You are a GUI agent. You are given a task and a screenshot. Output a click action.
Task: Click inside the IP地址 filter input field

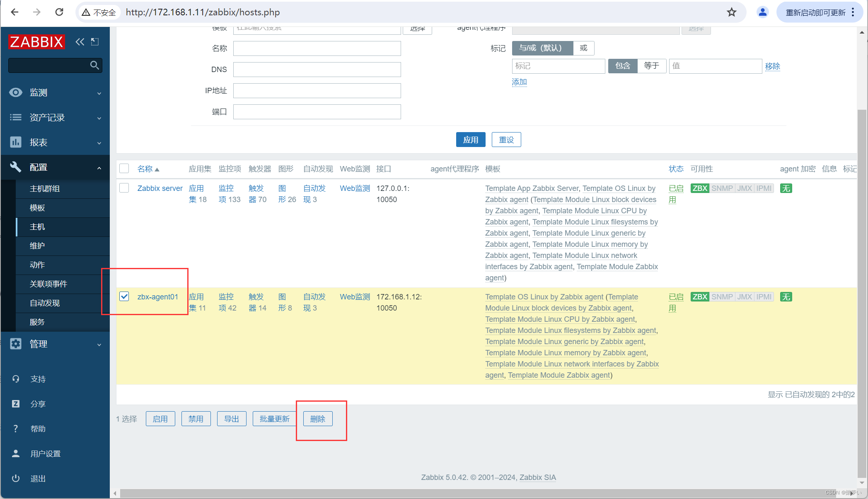click(x=317, y=90)
